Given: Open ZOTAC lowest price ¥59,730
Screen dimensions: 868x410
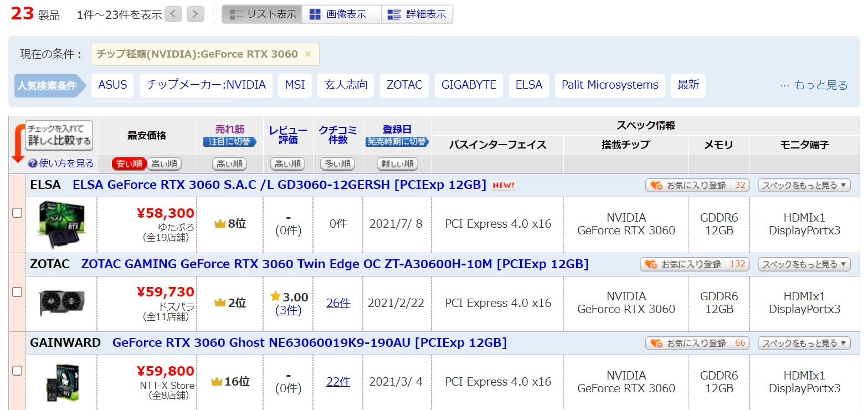Looking at the screenshot, I should coord(165,292).
